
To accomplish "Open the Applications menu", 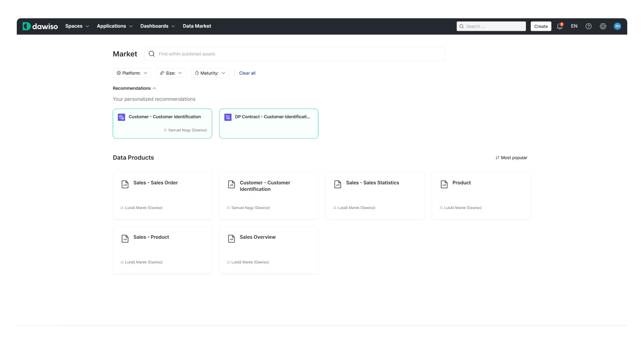I will (x=114, y=26).
